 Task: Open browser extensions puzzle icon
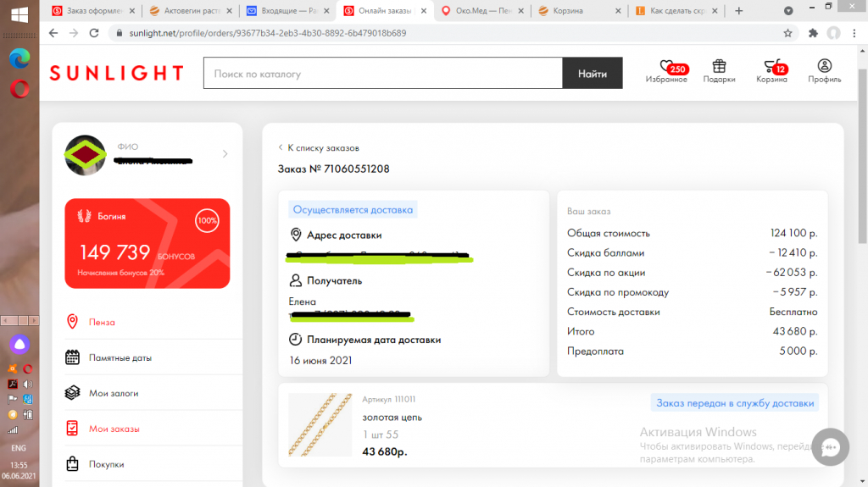813,33
